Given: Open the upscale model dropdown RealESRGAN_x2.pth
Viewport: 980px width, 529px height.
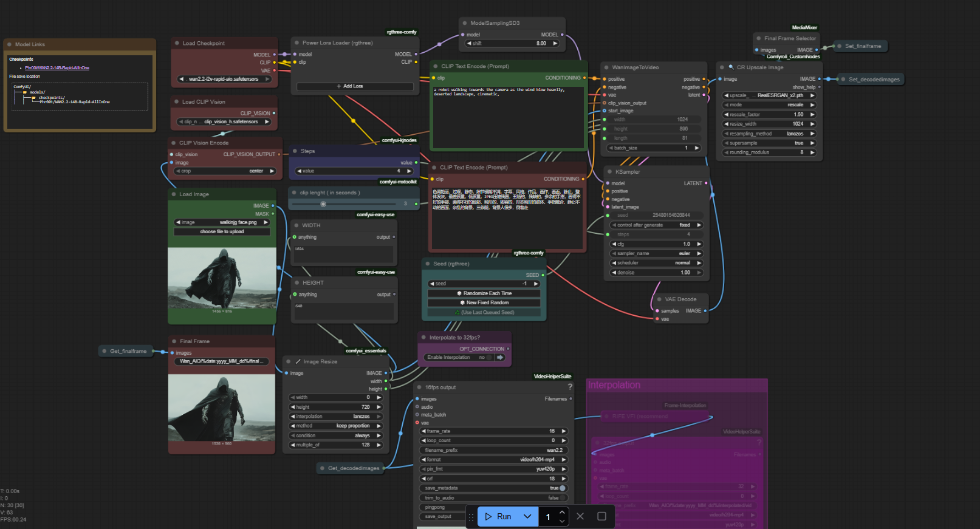Looking at the screenshot, I should coord(769,95).
